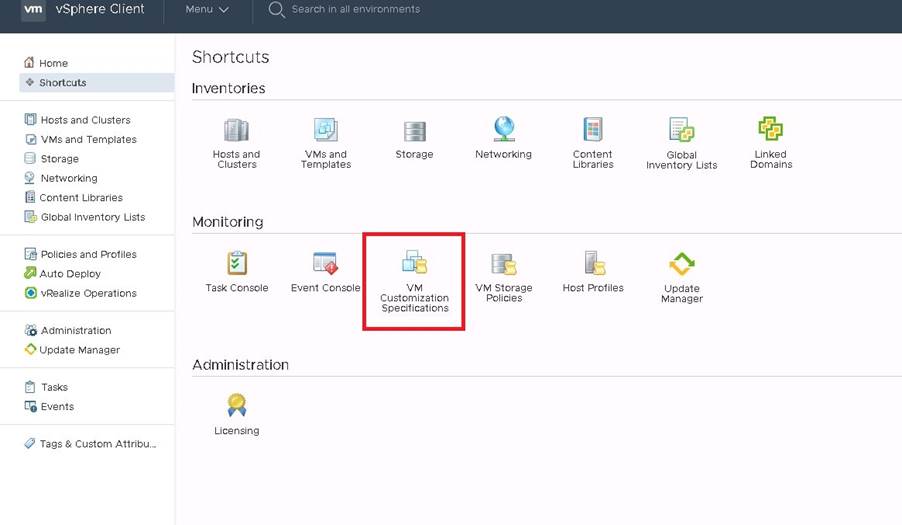Select Tasks label in sidebar
The width and height of the screenshot is (902, 525).
[x=55, y=387]
